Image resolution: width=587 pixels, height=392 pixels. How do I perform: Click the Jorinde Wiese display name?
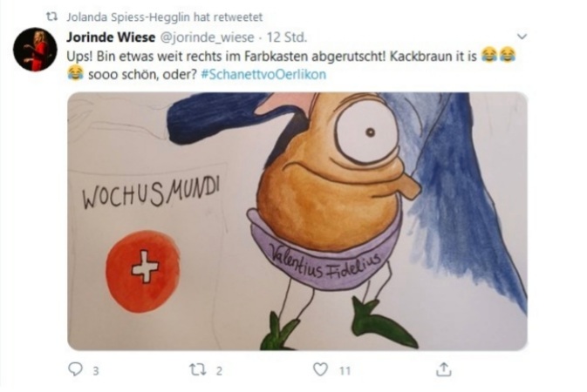111,37
